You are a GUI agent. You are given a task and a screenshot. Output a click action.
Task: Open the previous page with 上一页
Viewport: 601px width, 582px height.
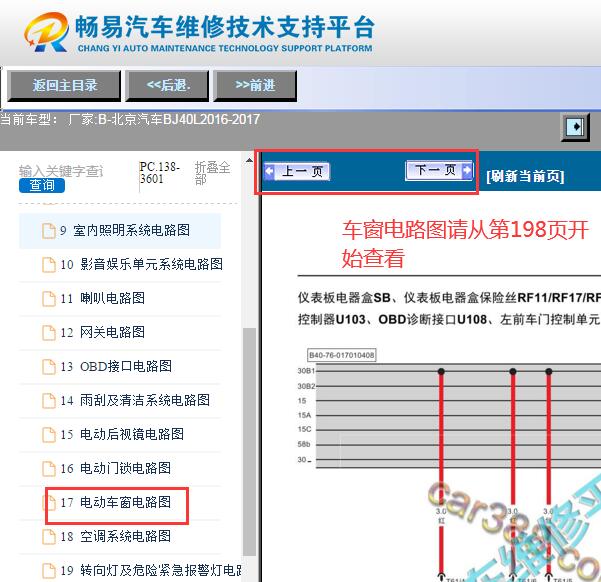297,171
